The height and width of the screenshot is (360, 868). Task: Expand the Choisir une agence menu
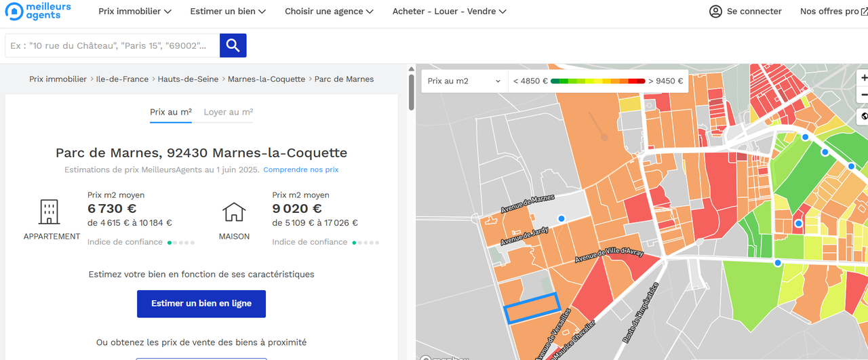click(329, 12)
